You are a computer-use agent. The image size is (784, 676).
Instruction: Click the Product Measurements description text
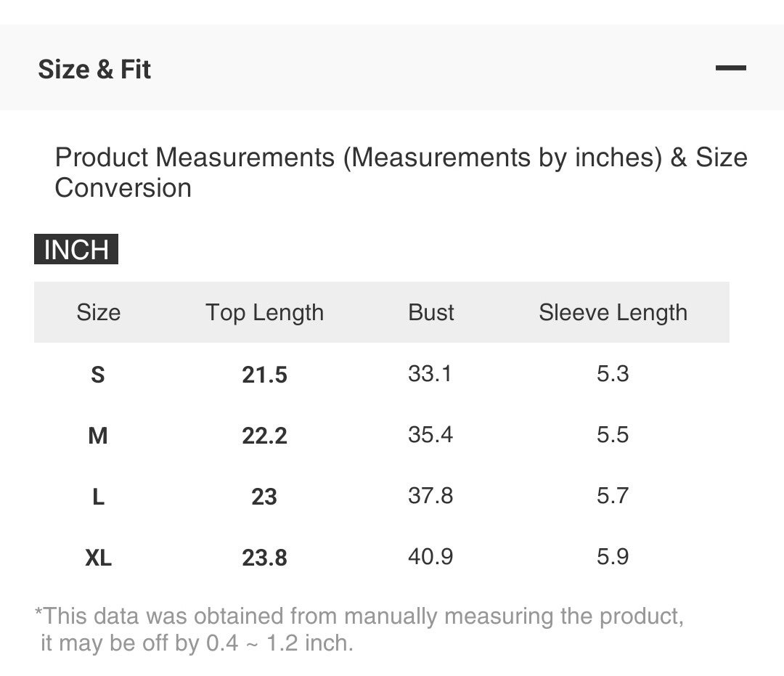click(401, 172)
